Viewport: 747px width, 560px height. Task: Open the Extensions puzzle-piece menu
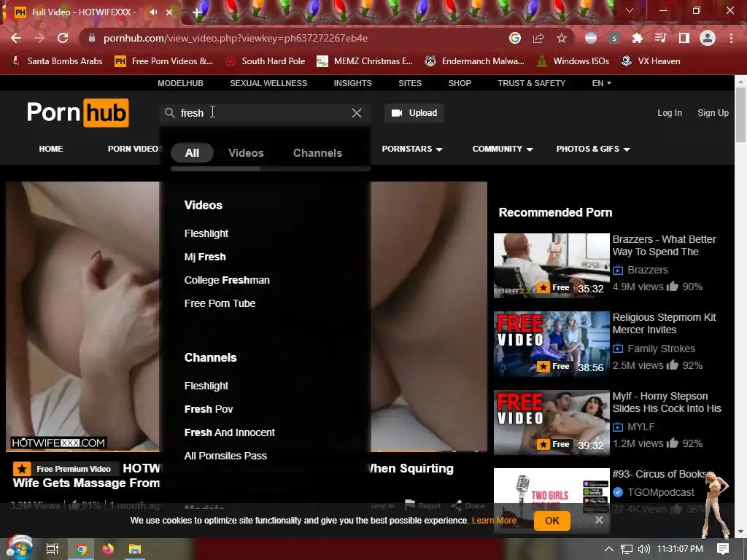click(x=637, y=38)
